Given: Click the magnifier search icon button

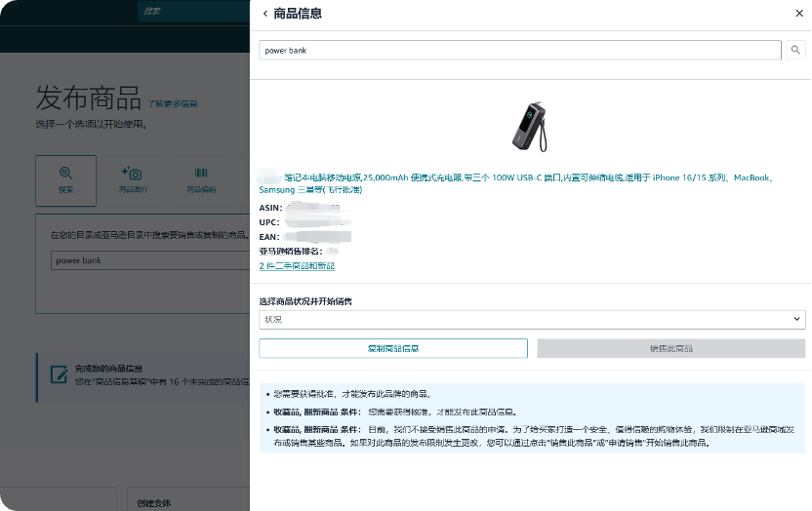Looking at the screenshot, I should click(x=796, y=50).
